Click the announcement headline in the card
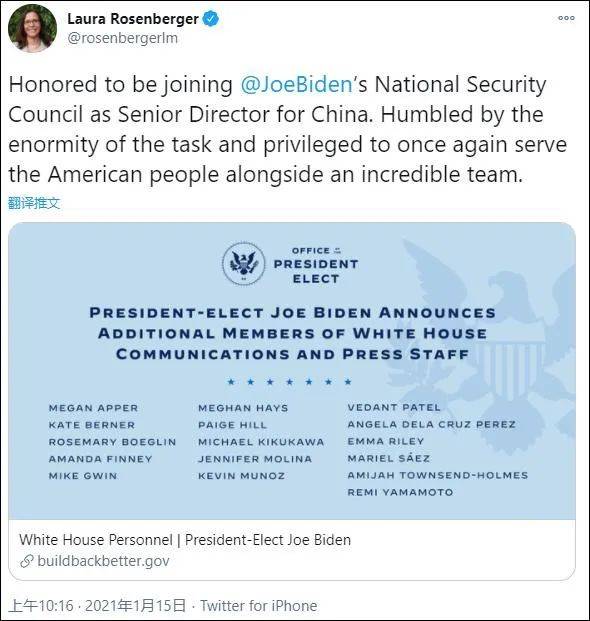The height and width of the screenshot is (621, 590). tap(292, 333)
